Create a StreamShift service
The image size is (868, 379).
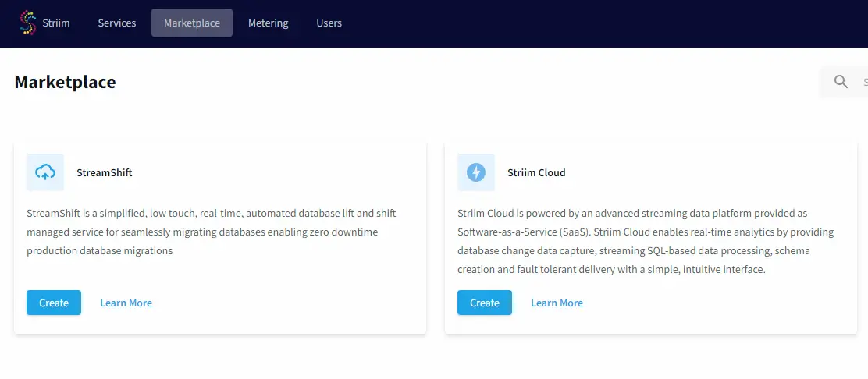54,303
